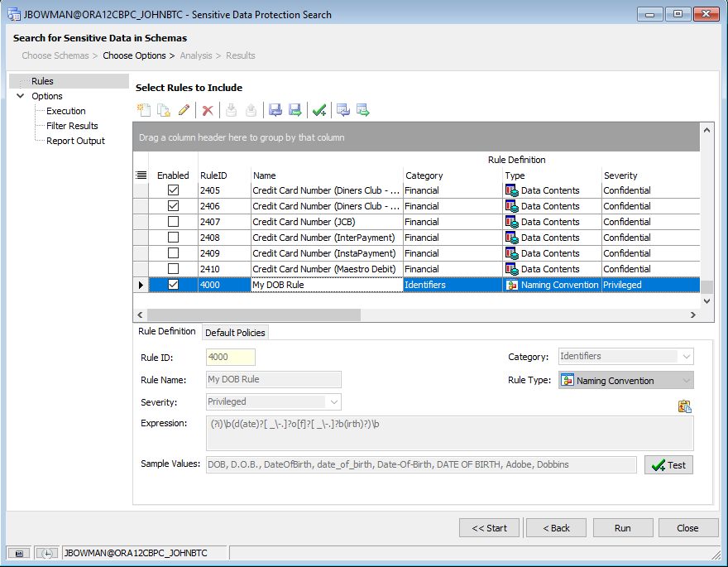
Task: Click the clock icon in status bar
Action: [x=47, y=554]
